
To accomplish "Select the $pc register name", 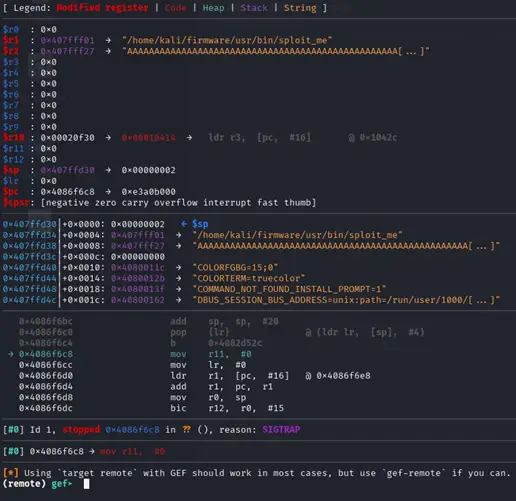I will 11,192.
